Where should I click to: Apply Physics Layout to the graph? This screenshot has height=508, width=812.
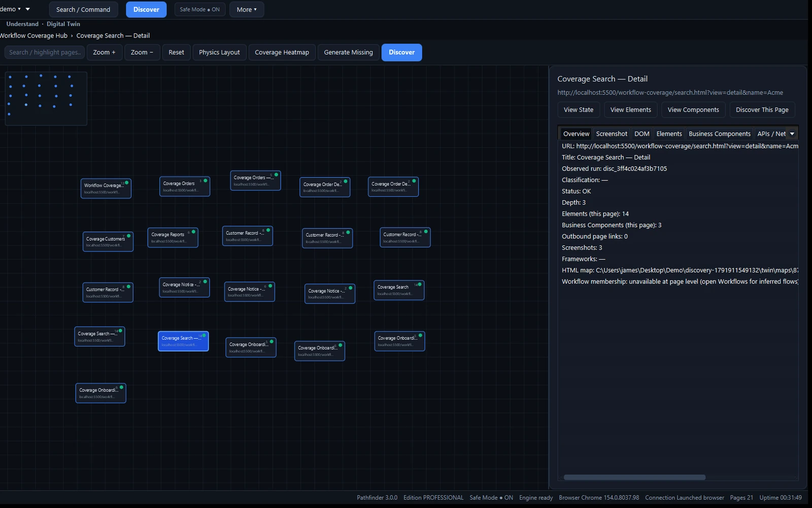[219, 52]
